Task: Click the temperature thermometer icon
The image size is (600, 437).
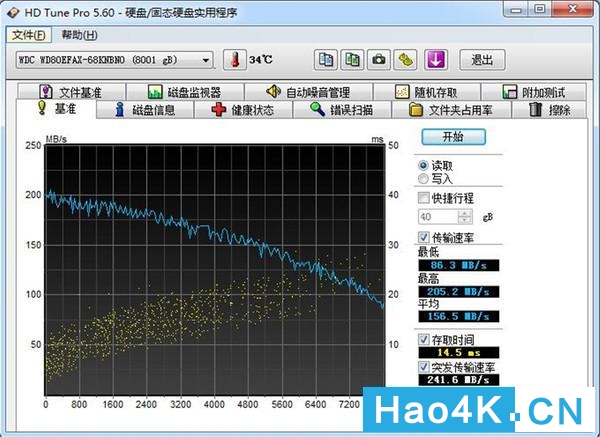Action: (x=235, y=60)
